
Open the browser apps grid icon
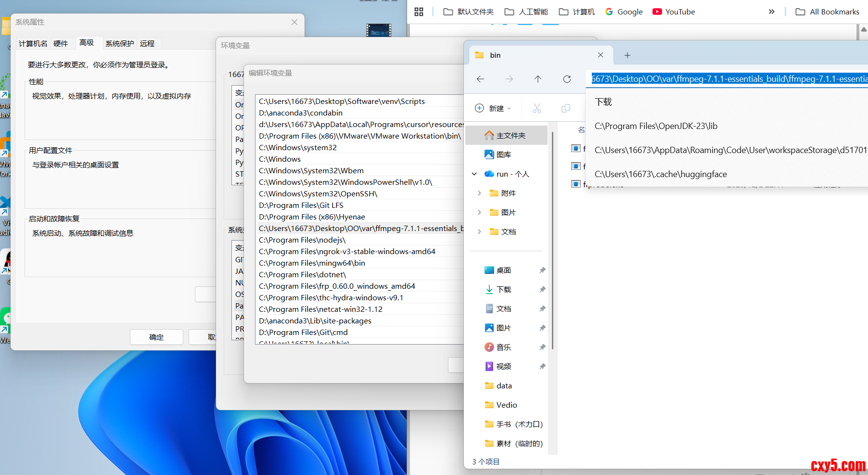tap(419, 12)
